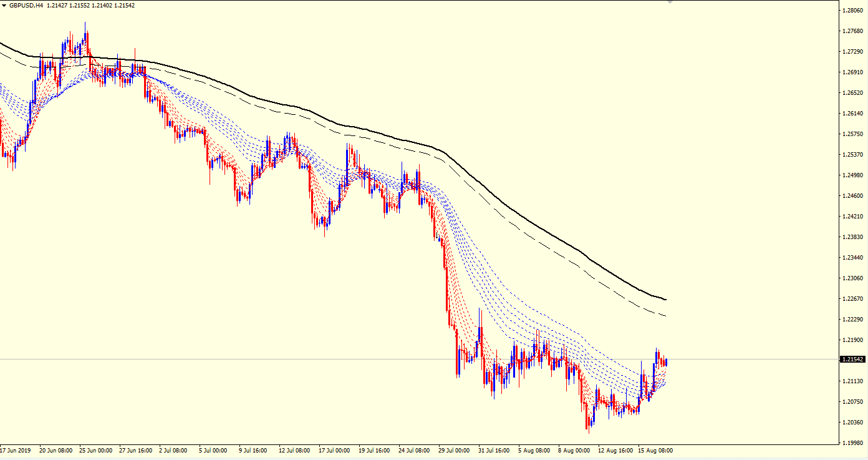Click time axis label 12 Aug 16:00

tap(614, 450)
